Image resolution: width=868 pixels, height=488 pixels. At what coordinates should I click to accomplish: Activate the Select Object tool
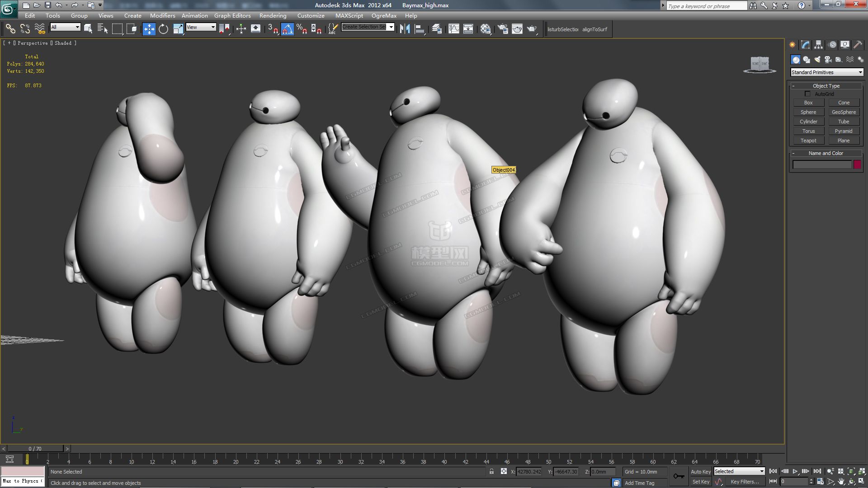click(88, 29)
